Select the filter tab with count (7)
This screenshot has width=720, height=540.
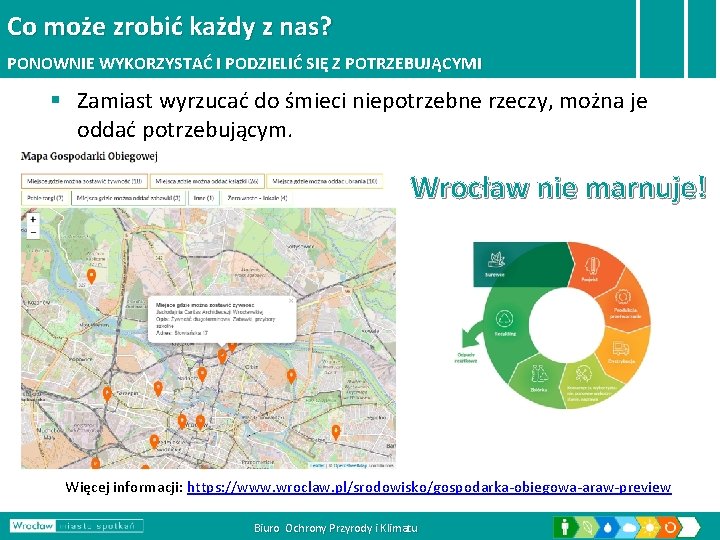click(x=45, y=198)
